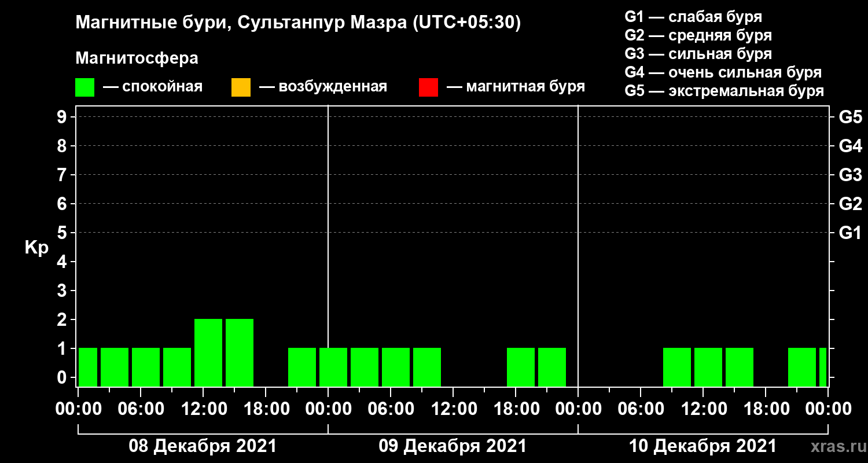Click the '18:00' time label of 09 Декабря

[x=516, y=409]
